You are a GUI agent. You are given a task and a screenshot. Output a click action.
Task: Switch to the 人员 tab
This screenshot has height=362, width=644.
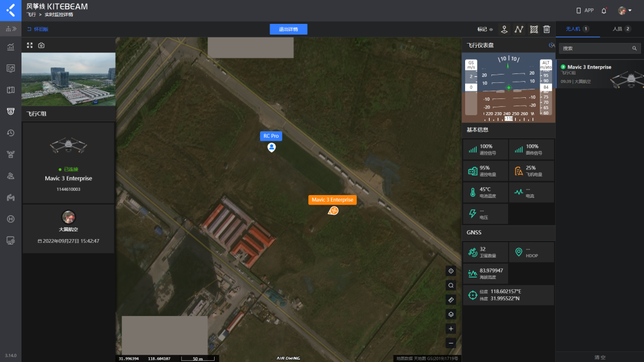tap(621, 29)
